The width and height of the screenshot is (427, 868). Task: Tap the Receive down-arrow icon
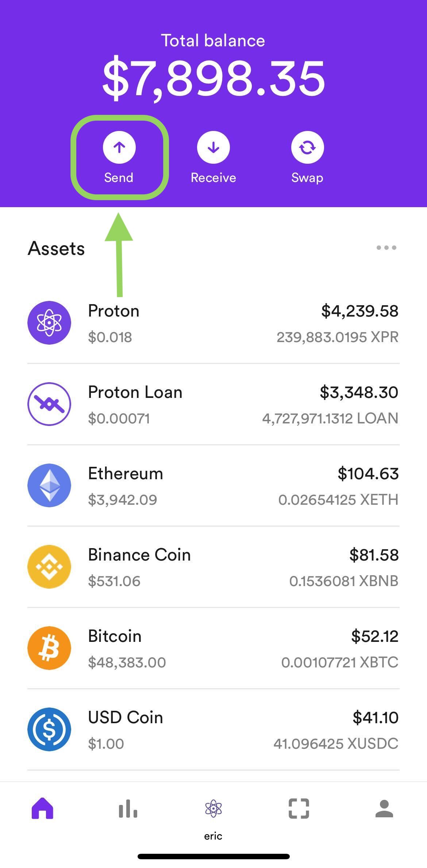213,147
